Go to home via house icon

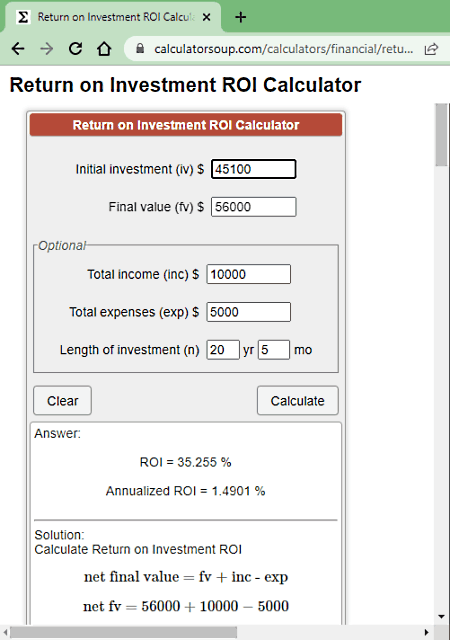pyautogui.click(x=104, y=49)
